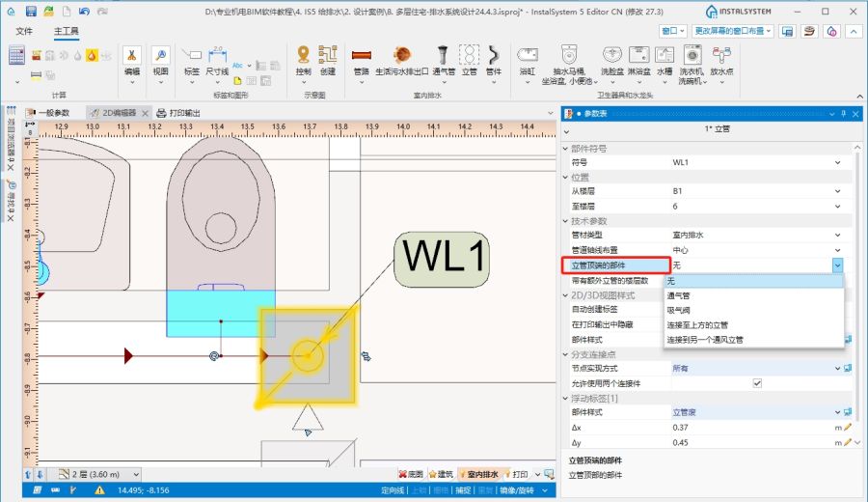Toggle 捕捉 snap mode in status bar

pos(462,490)
